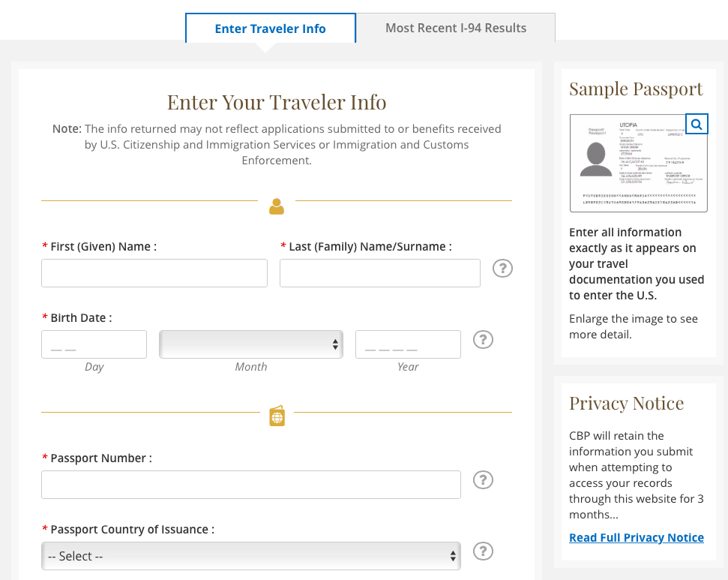Switch to Most Recent I-94 Results tab
Viewport: 728px width, 580px height.
pos(456,28)
